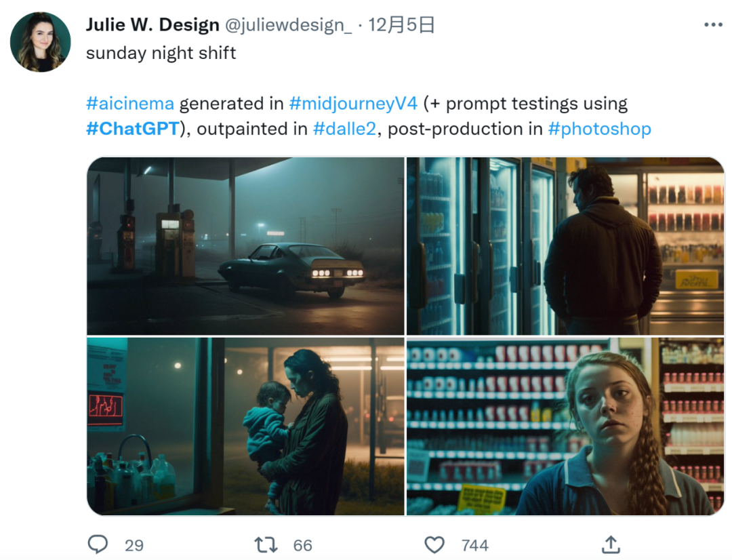
Task: Click the 744 likes count
Action: pyautogui.click(x=474, y=545)
